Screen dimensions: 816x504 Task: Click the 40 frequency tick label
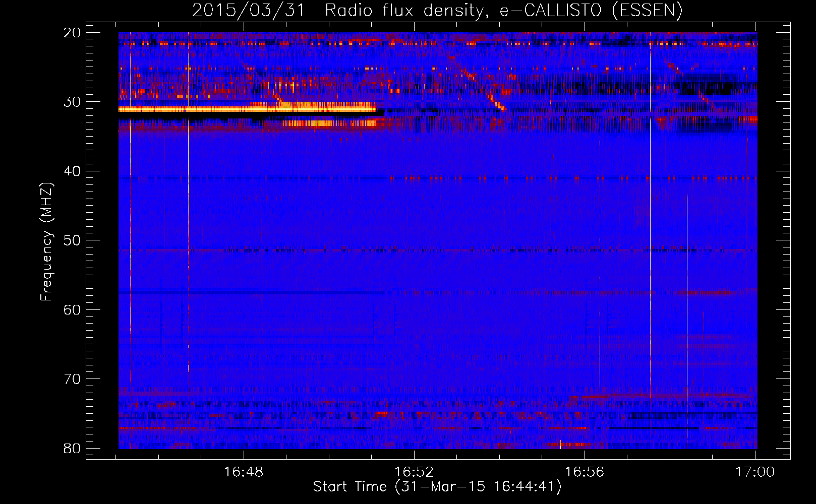(x=73, y=171)
